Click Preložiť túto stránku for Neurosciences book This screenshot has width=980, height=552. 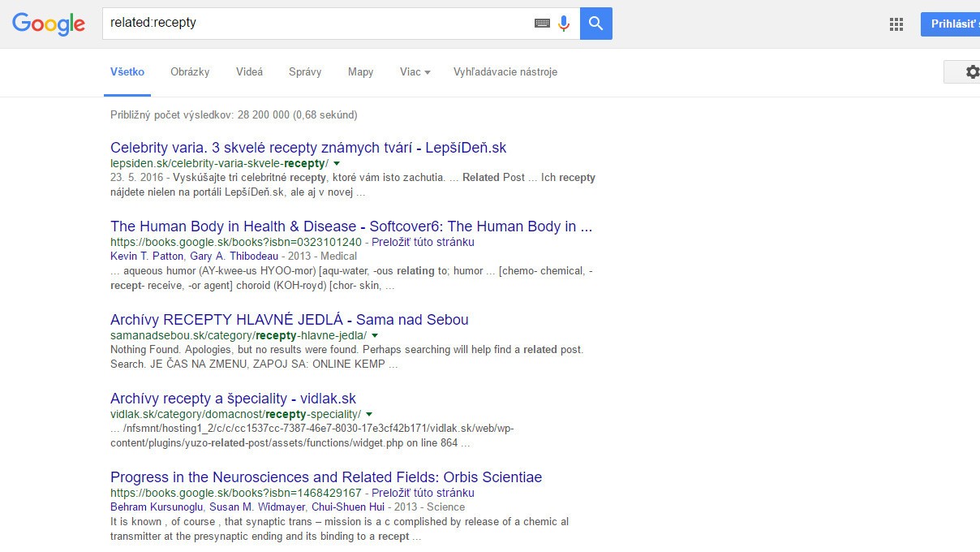point(423,493)
